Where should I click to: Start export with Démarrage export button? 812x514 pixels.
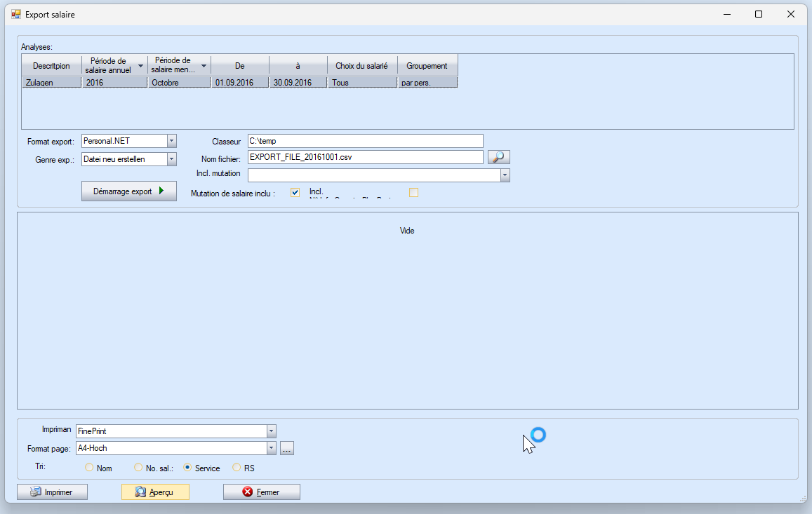[x=129, y=191]
